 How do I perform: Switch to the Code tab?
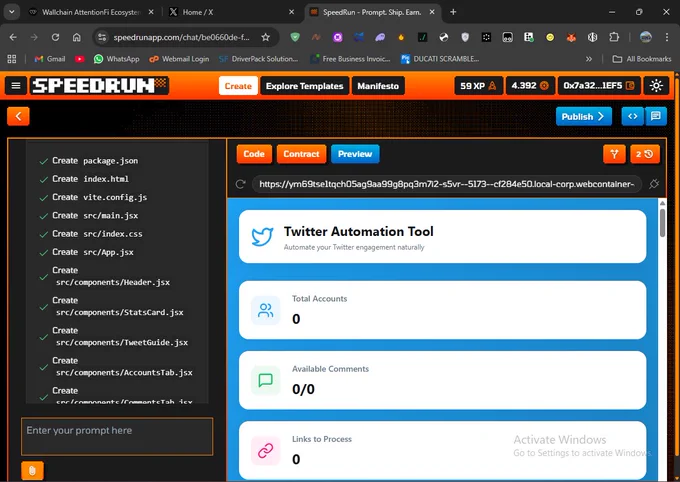254,154
